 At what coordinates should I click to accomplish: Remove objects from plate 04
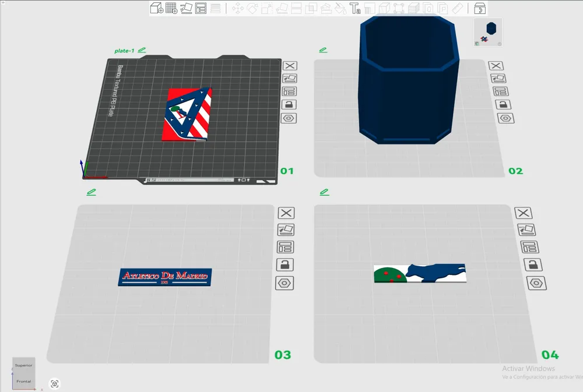(524, 213)
